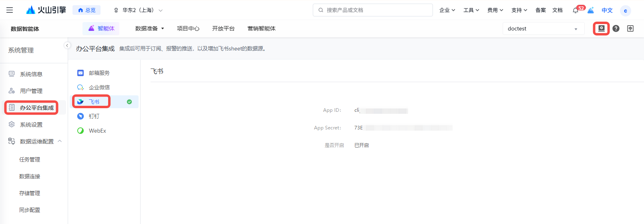The width and height of the screenshot is (644, 224).
Task: Switch language via 中文 button
Action: [x=607, y=10]
